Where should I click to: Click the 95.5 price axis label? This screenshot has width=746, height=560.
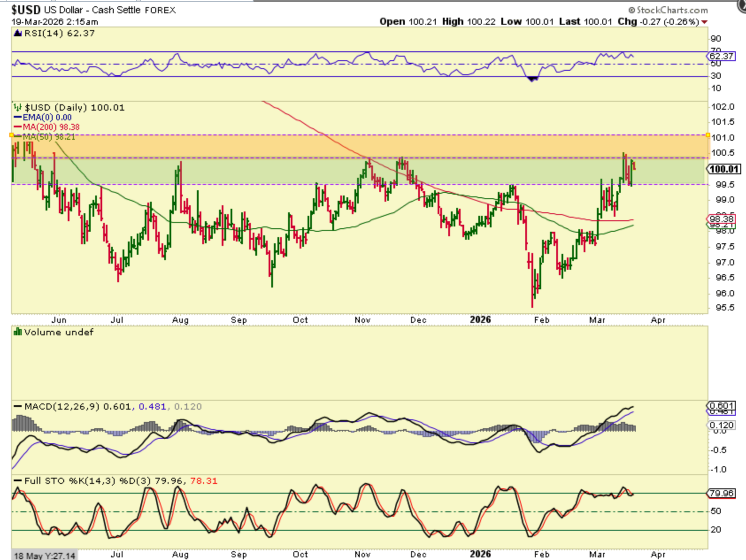point(725,307)
